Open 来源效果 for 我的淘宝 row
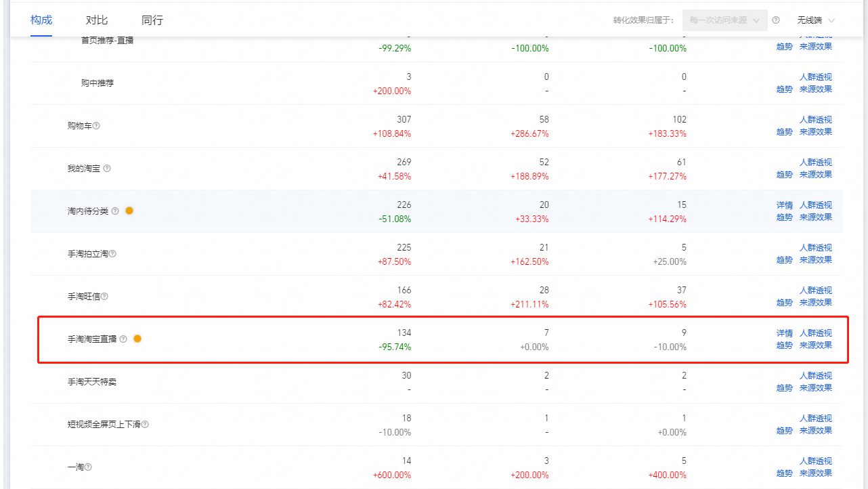 click(x=815, y=175)
